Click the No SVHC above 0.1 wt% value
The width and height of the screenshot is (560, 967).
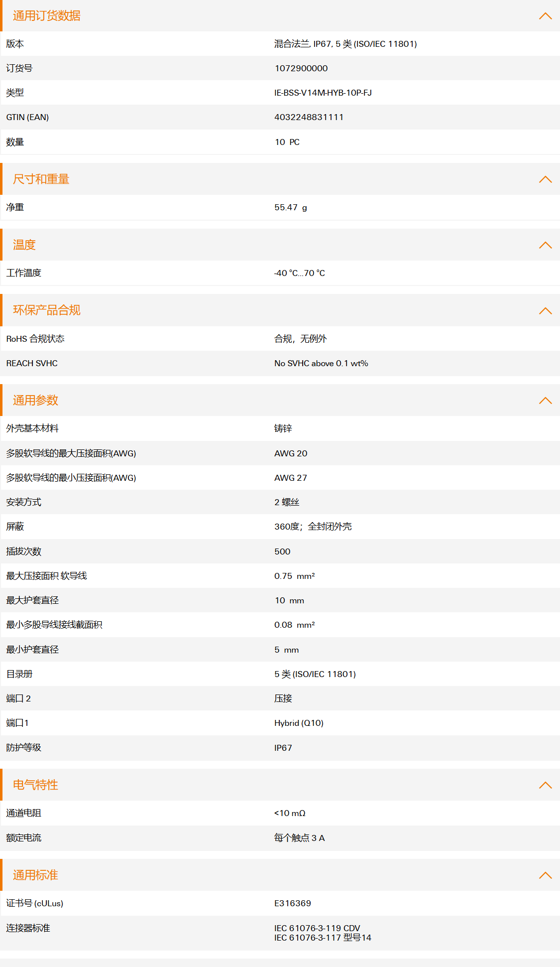coord(321,363)
